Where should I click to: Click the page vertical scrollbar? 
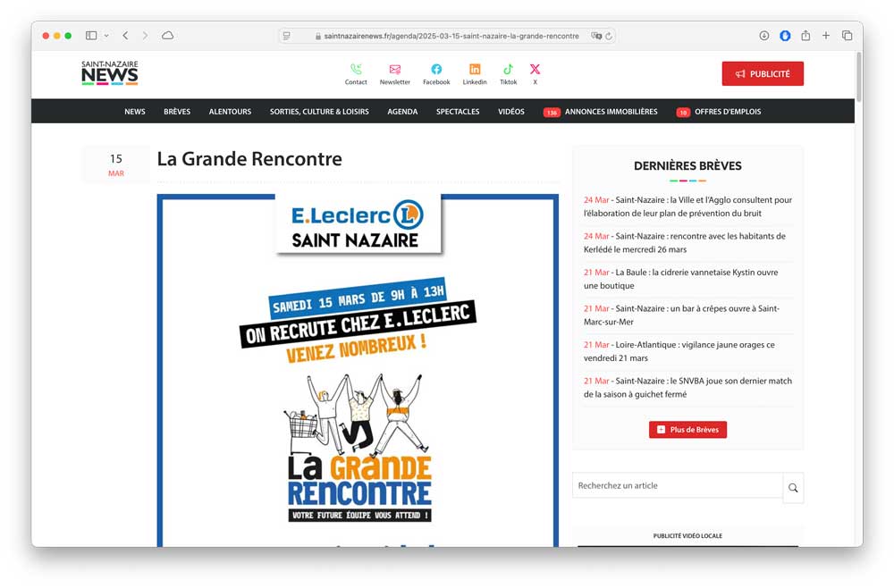click(858, 77)
